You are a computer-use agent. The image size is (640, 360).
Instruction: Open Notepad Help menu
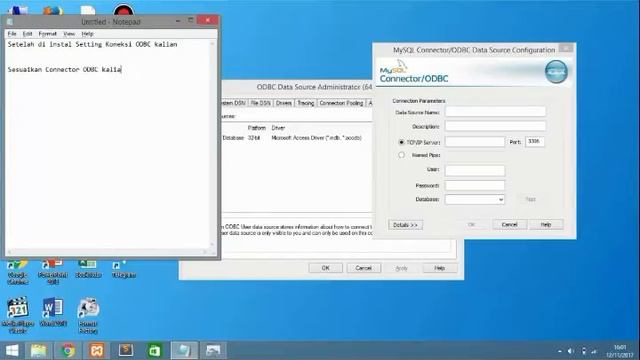pos(87,33)
